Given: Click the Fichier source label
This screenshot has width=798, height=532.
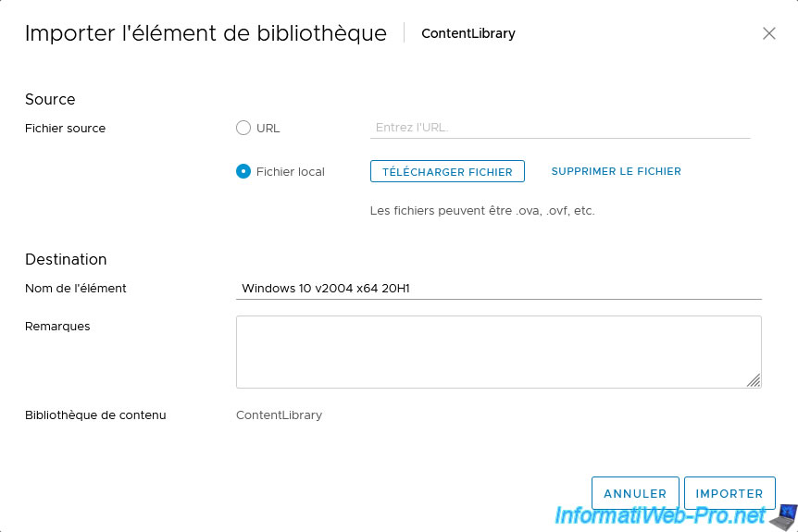Looking at the screenshot, I should (x=65, y=129).
